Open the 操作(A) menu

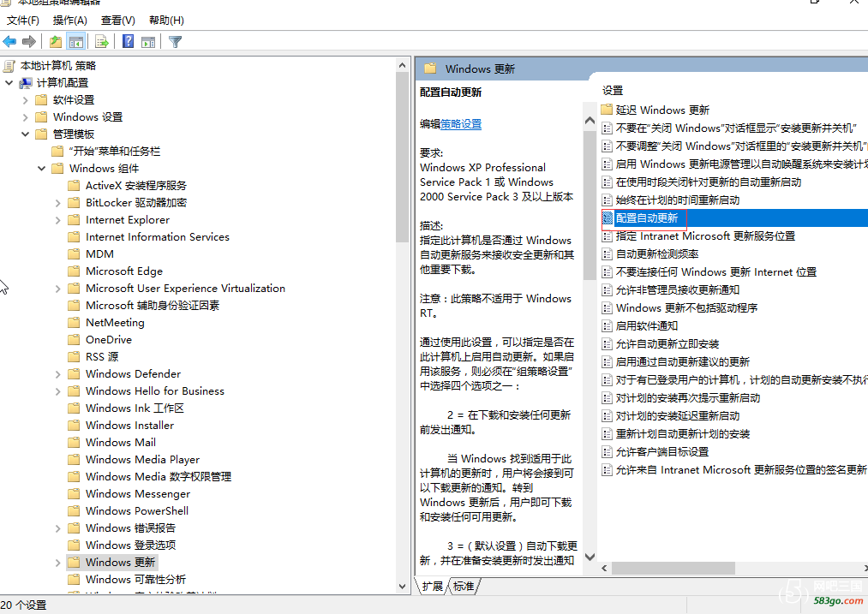(69, 21)
